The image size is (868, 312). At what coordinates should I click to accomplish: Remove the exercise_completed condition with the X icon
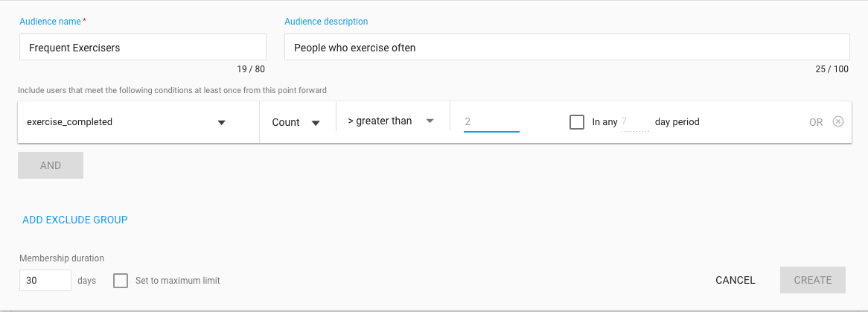click(838, 122)
